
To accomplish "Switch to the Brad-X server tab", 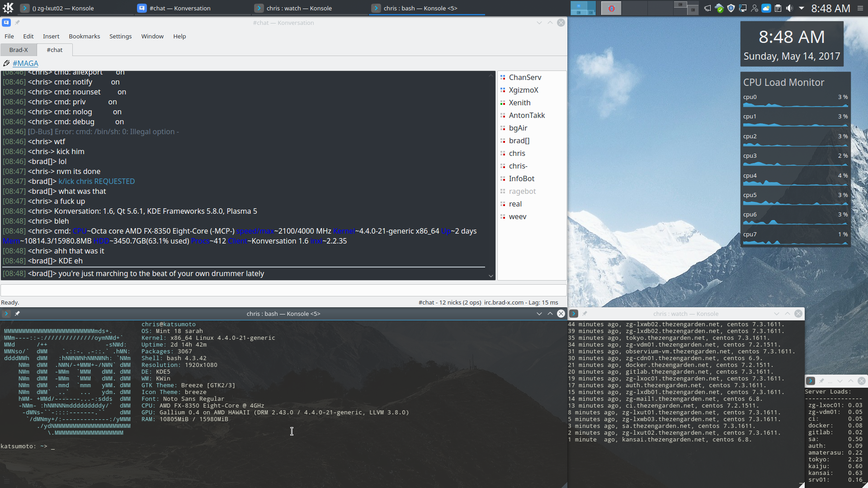I will point(19,50).
